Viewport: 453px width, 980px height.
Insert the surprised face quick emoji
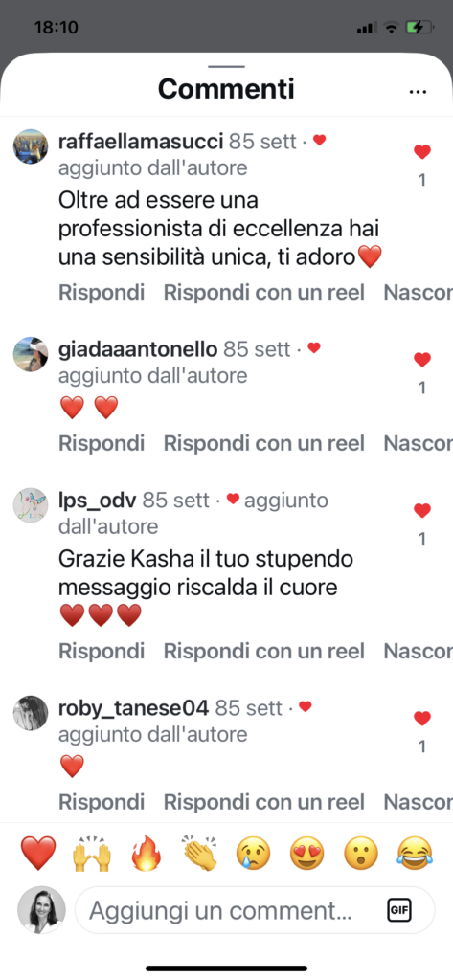coord(361,853)
